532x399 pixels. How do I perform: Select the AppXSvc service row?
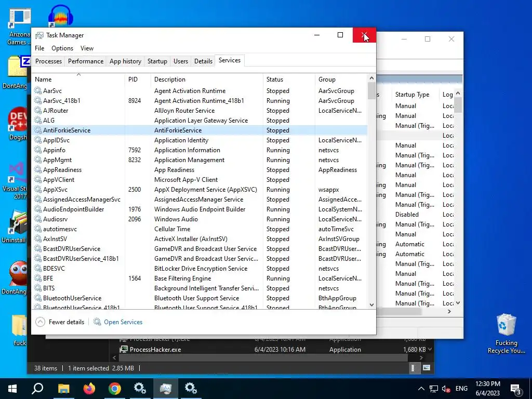199,190
